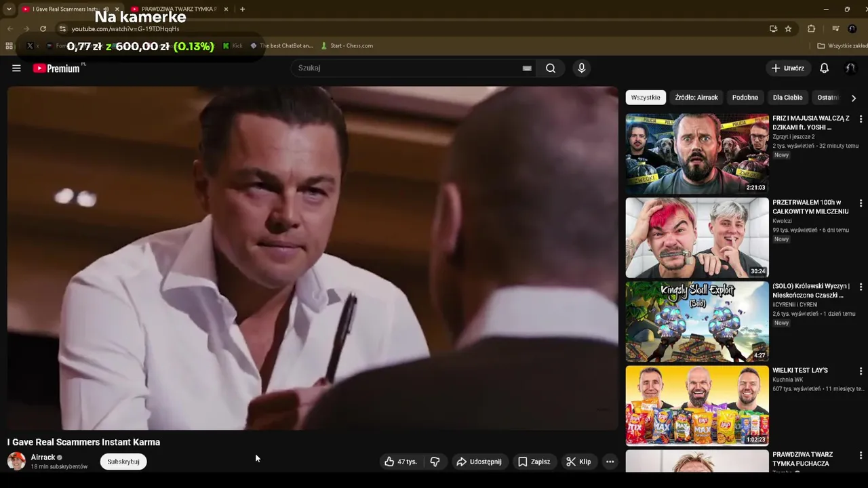Open Airrack channel name link

point(43,457)
